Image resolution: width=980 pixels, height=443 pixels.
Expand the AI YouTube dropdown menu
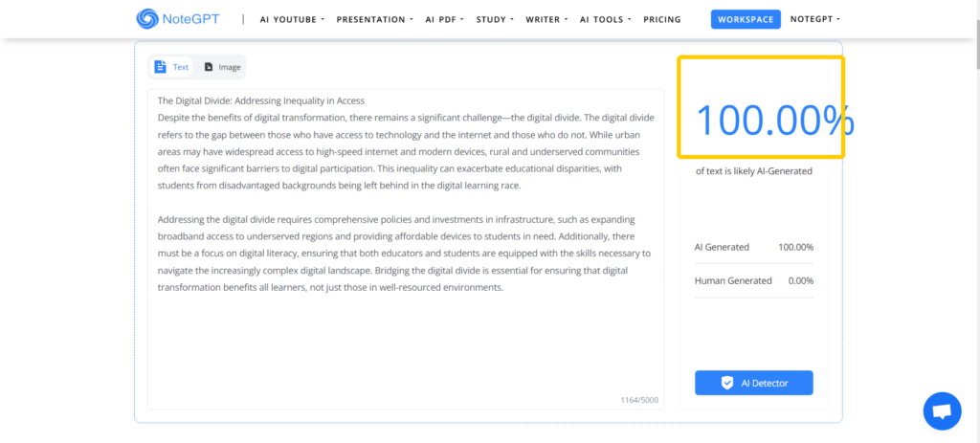click(x=292, y=19)
